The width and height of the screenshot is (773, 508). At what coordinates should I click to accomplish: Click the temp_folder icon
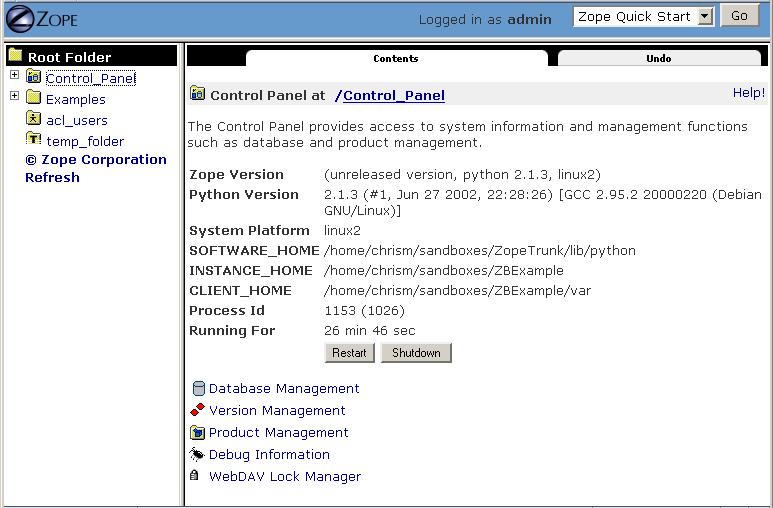33,140
